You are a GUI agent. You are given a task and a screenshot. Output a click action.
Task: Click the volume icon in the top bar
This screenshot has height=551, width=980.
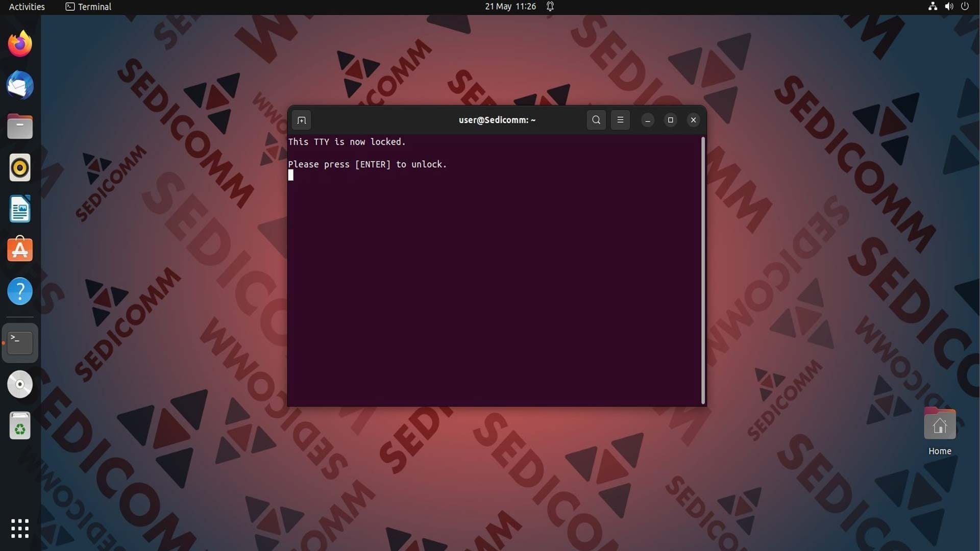coord(949,7)
